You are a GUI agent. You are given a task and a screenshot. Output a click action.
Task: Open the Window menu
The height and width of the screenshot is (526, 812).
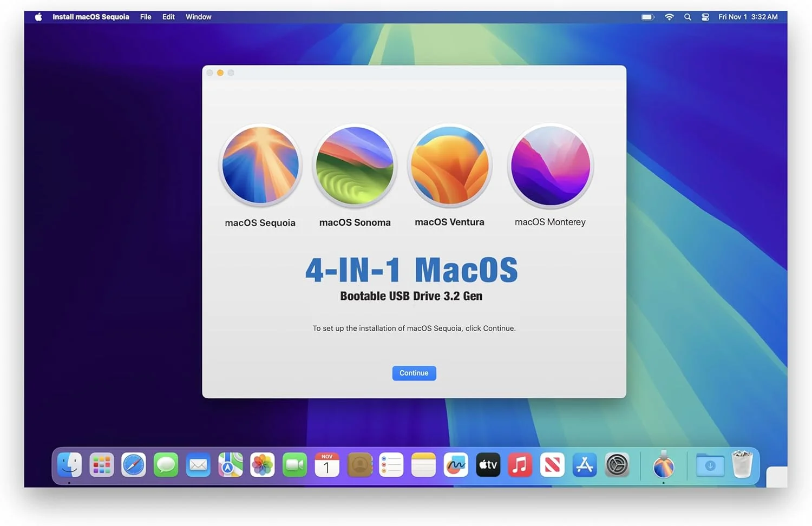tap(198, 17)
